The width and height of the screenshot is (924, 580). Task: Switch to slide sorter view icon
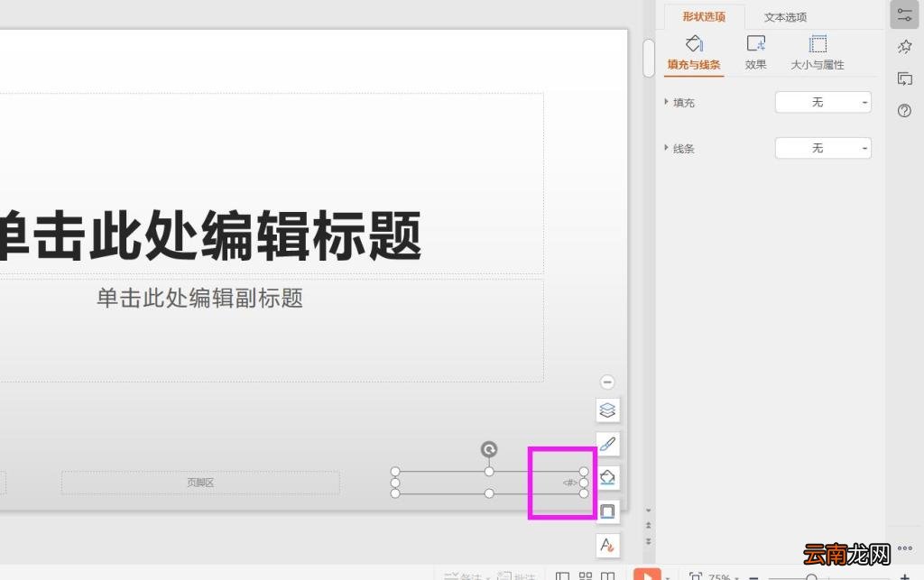(587, 575)
